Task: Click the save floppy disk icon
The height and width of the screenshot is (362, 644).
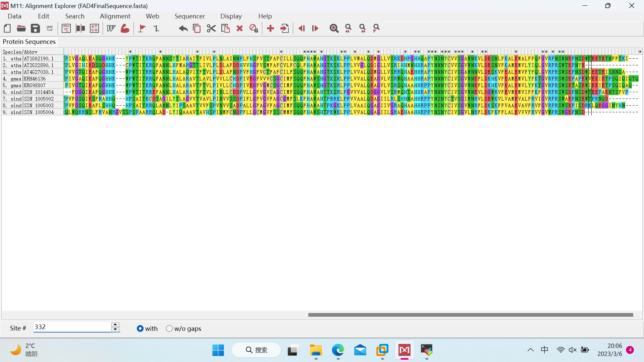Action: (x=35, y=28)
